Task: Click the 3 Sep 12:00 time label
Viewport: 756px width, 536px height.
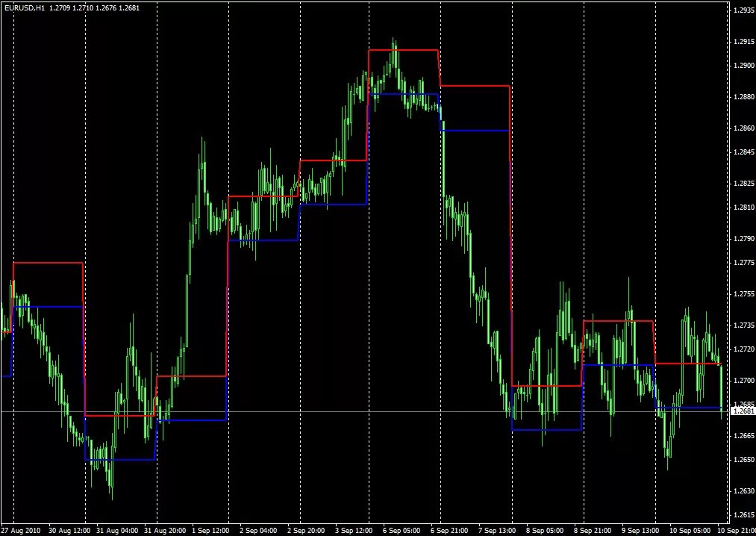Action: click(x=354, y=531)
